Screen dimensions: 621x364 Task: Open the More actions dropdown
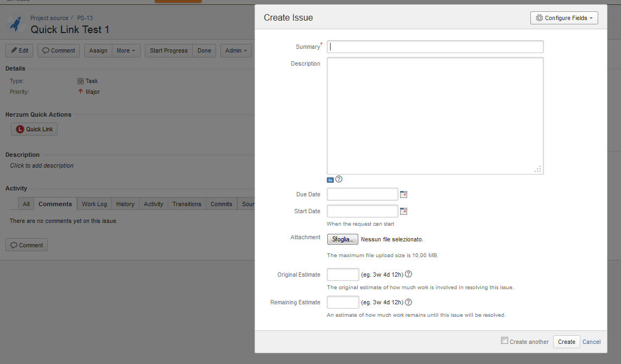pos(126,50)
